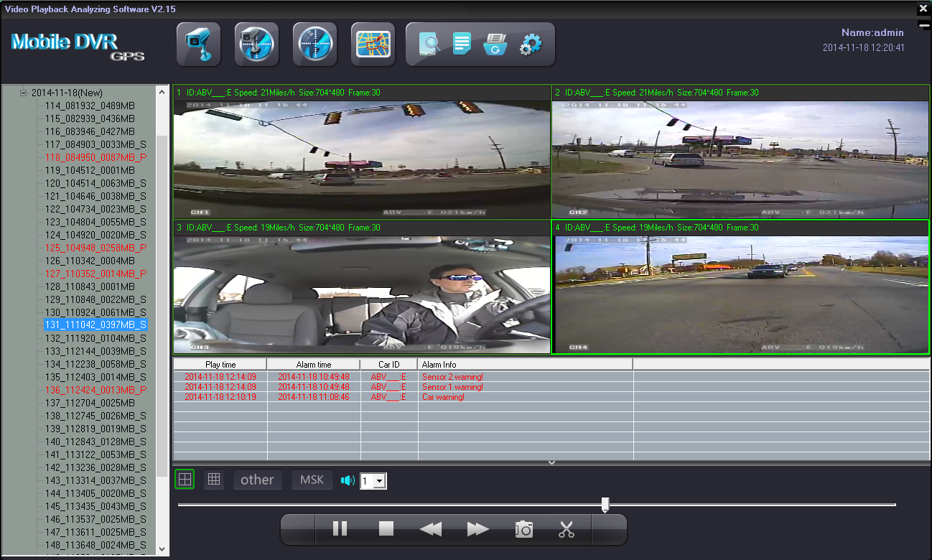Collapse alarm list with chevron arrow

point(551,463)
